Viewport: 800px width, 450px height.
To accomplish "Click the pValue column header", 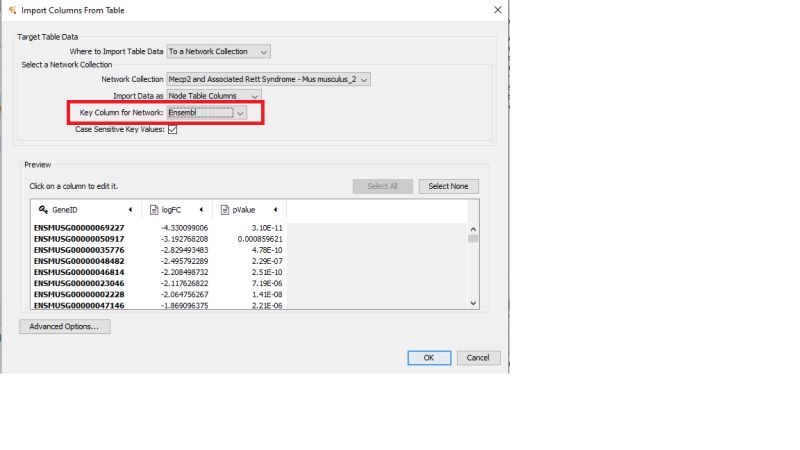I will pyautogui.click(x=249, y=210).
